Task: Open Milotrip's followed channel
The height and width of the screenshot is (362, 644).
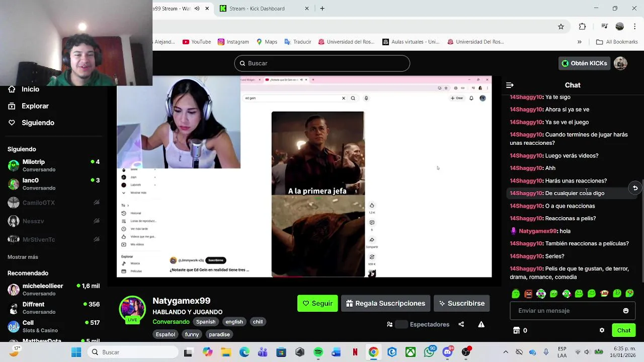Action: (53, 165)
